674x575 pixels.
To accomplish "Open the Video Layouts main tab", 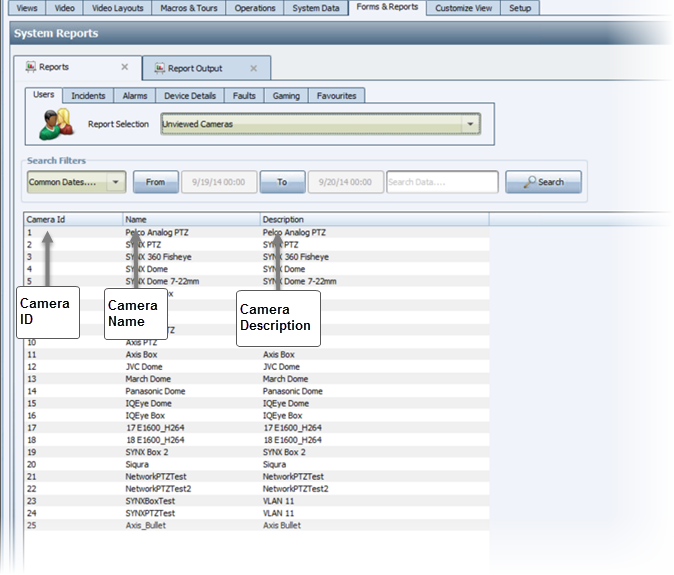I will click(118, 7).
